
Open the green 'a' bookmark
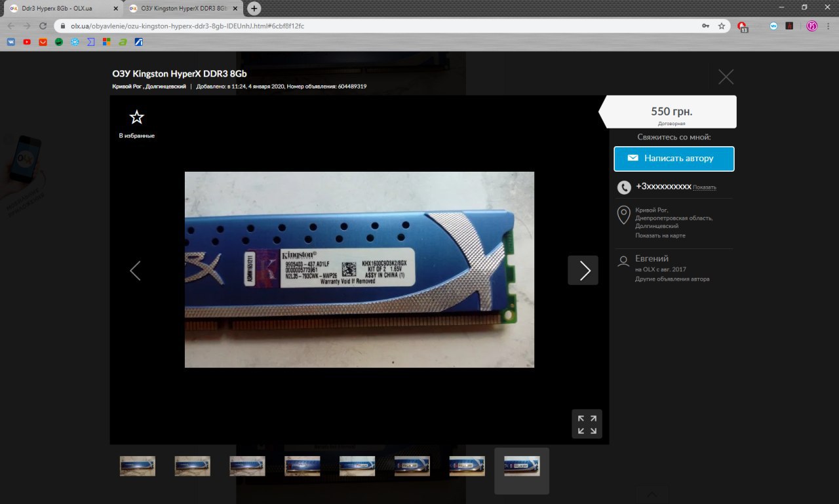(x=123, y=42)
